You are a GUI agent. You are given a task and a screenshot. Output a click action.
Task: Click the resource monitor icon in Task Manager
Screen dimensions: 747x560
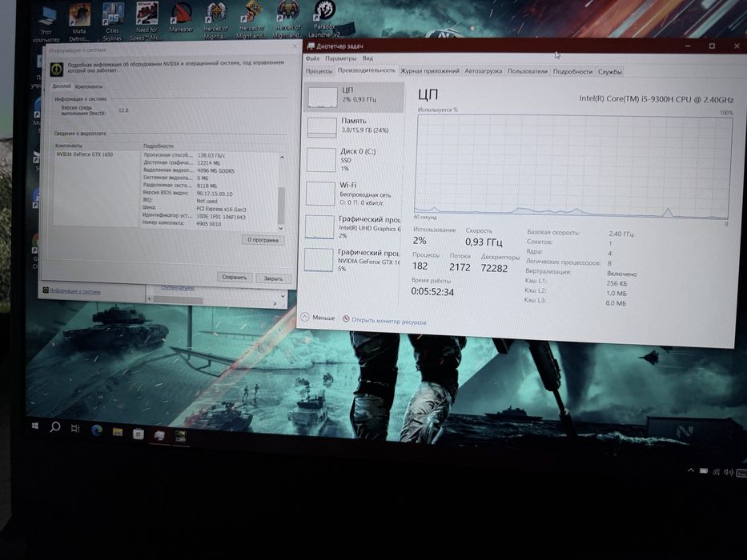pos(346,318)
